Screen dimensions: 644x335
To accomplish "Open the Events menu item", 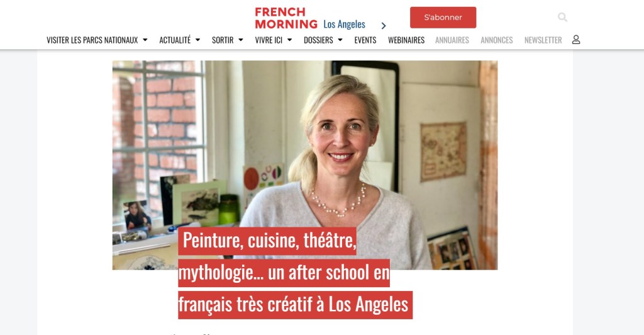I will coord(365,40).
